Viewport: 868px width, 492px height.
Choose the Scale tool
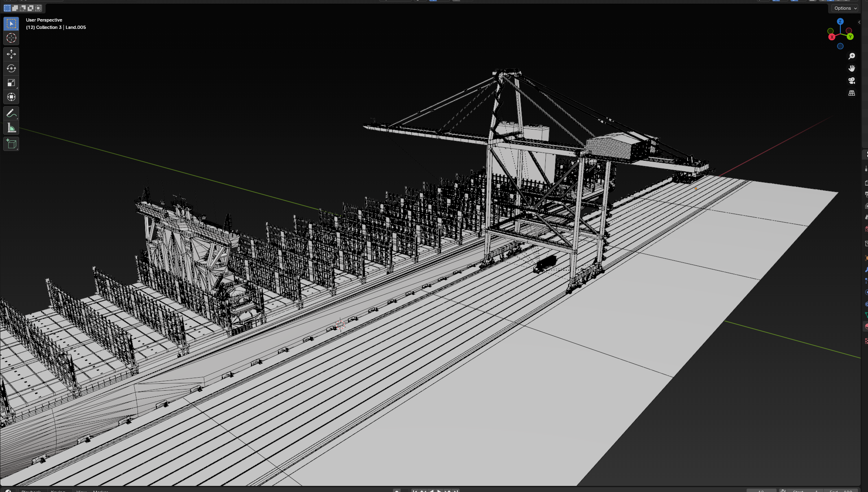[11, 83]
